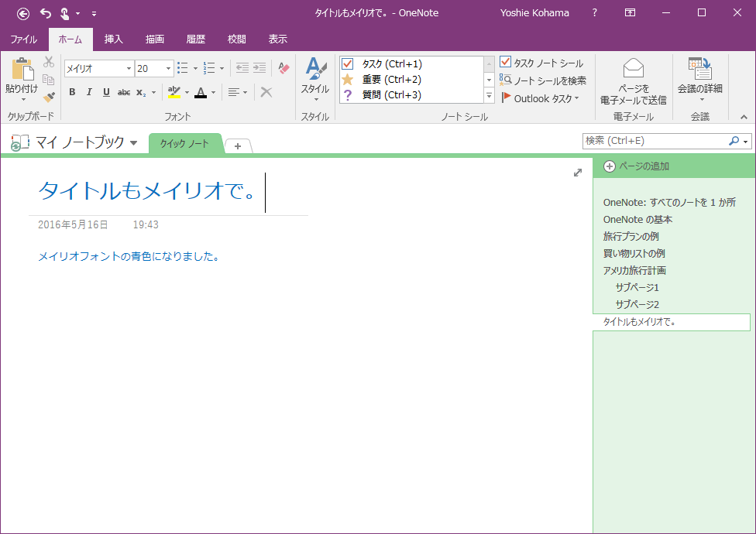Toggle Italic formatting

(x=89, y=92)
